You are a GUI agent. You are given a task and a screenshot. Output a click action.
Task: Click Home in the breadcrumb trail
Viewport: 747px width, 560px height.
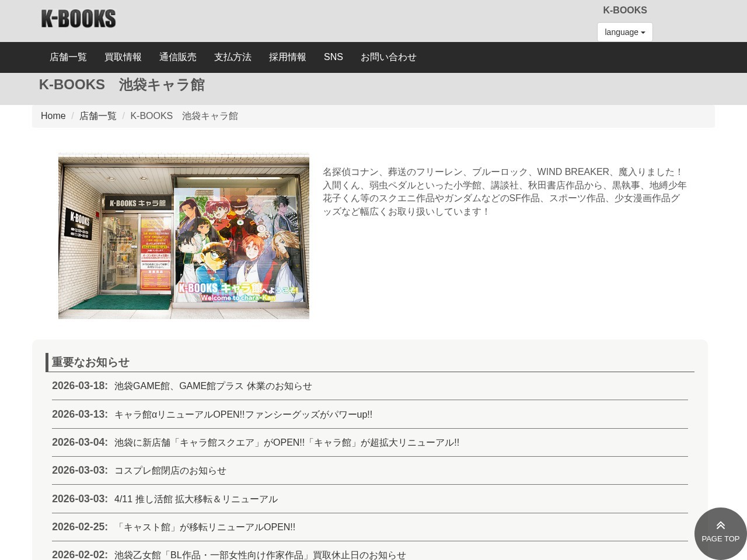click(x=53, y=116)
